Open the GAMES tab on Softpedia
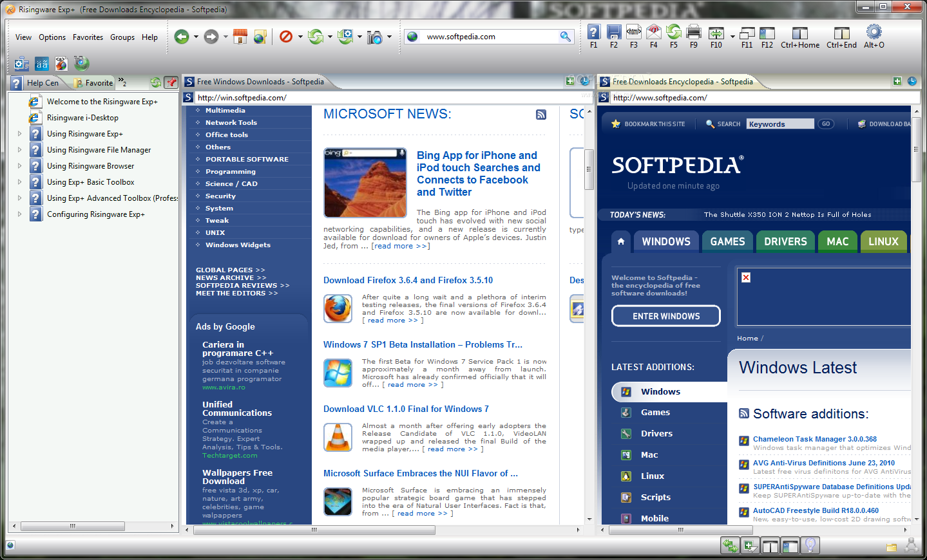 click(x=727, y=241)
